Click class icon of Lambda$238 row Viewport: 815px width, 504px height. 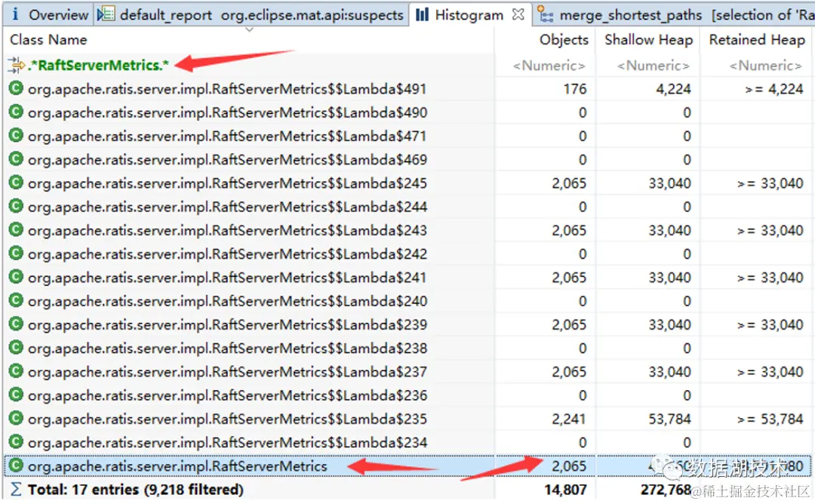coord(16,348)
